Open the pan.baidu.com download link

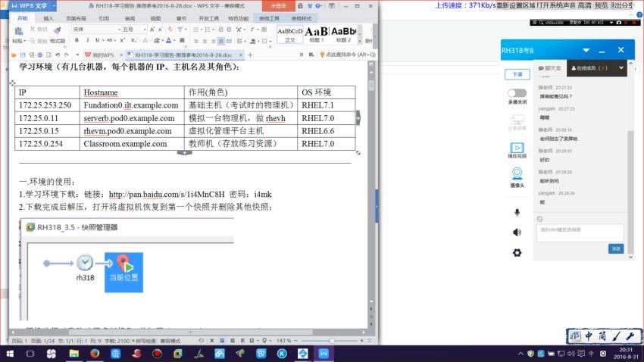(167, 194)
